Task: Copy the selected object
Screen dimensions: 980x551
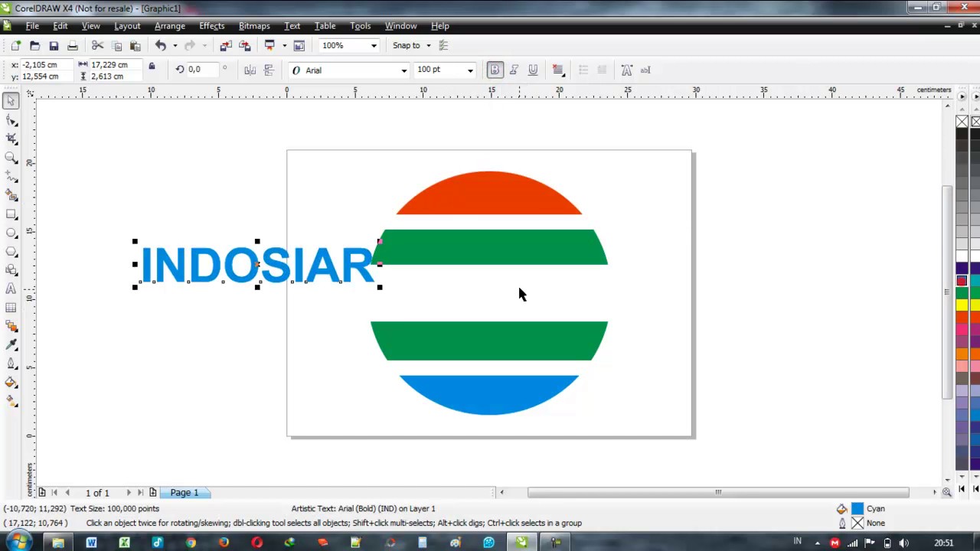Action: (116, 46)
